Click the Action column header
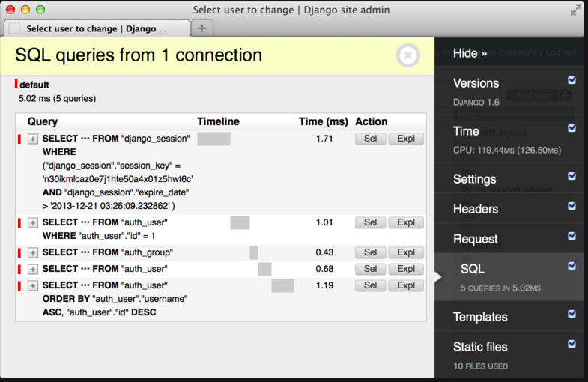Image resolution: width=588 pixels, height=382 pixels. (x=372, y=121)
